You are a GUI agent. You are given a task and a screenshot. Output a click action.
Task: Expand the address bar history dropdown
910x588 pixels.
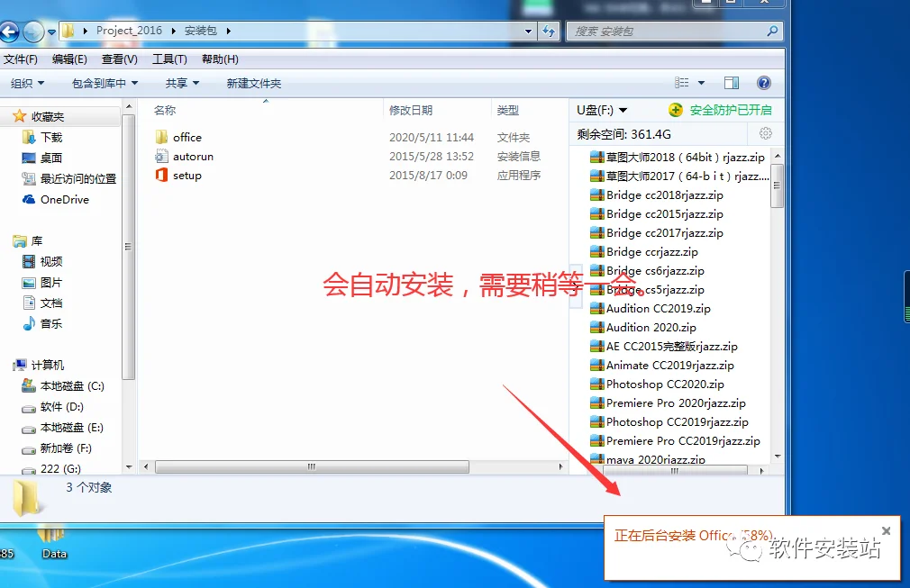[528, 32]
